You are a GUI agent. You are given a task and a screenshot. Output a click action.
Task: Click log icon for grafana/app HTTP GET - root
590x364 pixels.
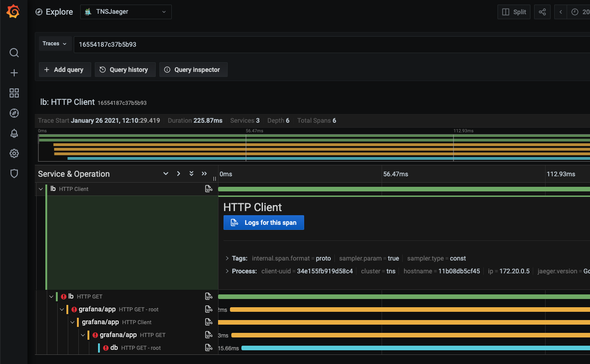[209, 310]
